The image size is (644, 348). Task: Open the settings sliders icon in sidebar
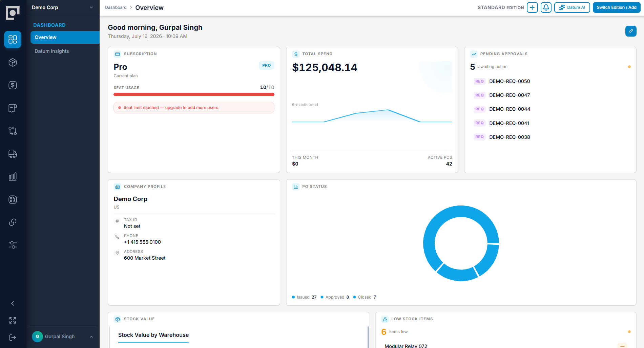13,245
